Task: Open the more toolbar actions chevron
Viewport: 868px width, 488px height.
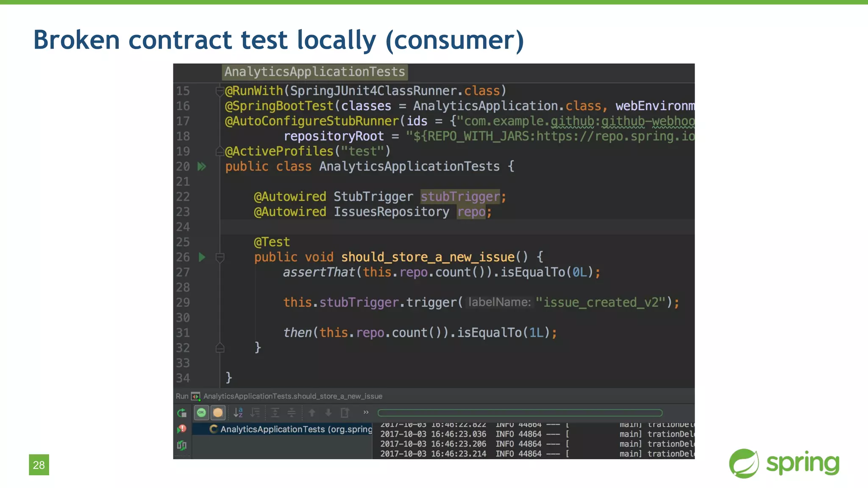Action: [366, 412]
